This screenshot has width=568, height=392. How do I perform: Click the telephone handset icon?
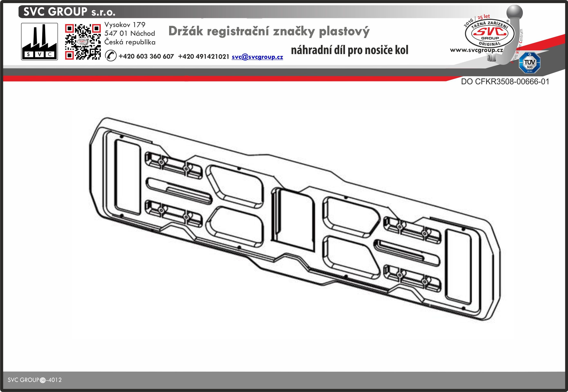(111, 56)
